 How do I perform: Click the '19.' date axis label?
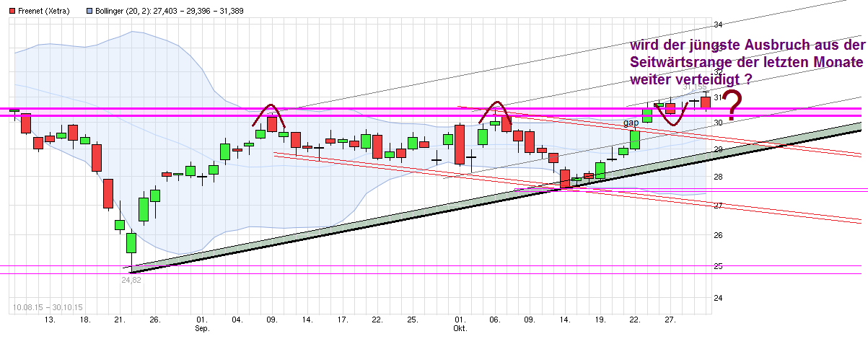click(600, 320)
